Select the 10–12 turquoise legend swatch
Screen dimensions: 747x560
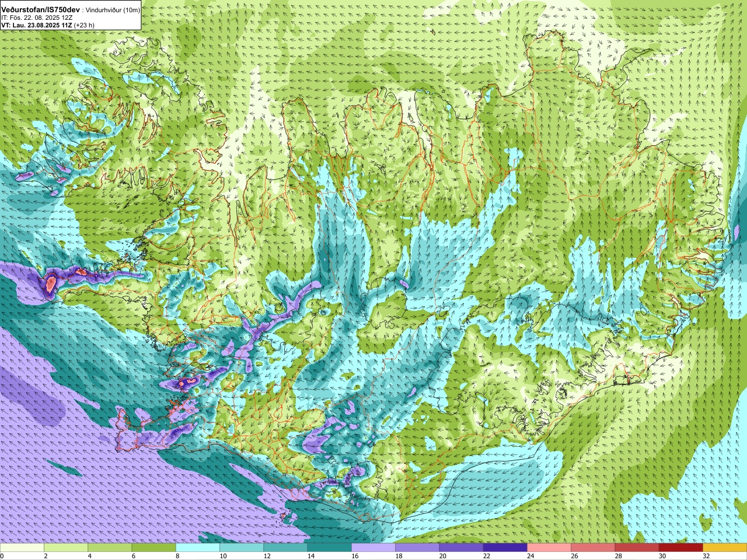click(242, 548)
